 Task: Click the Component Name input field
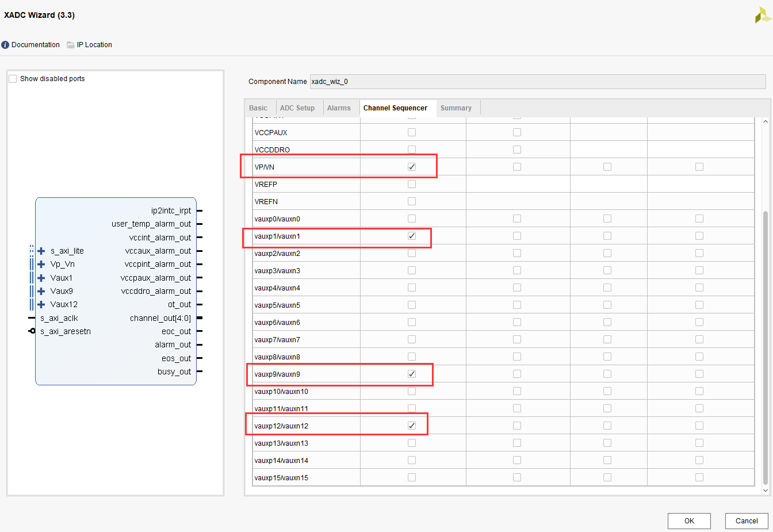pos(538,82)
